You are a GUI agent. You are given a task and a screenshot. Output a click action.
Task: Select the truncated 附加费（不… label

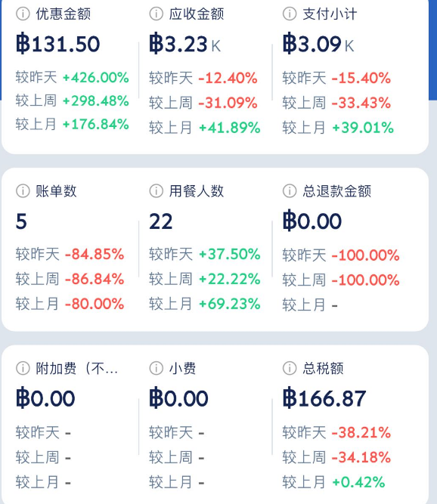pos(76,368)
